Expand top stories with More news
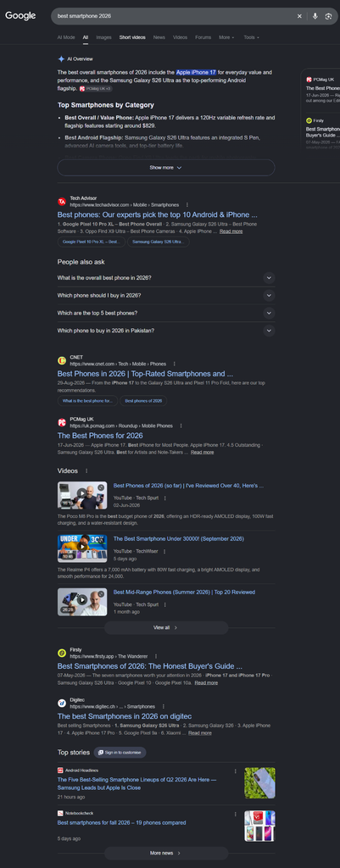 (166, 853)
